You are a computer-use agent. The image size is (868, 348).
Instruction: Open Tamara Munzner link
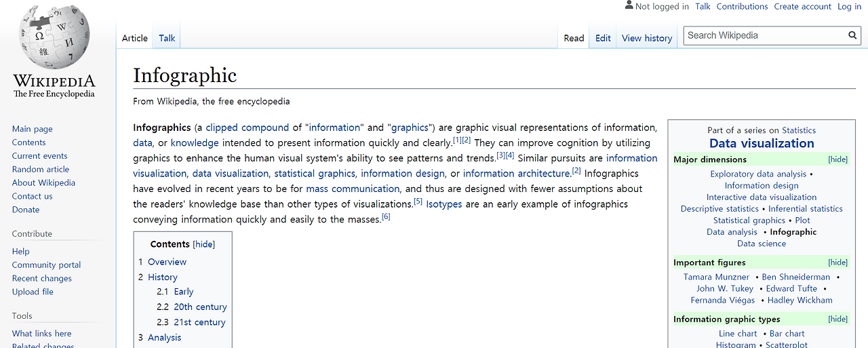tap(716, 277)
